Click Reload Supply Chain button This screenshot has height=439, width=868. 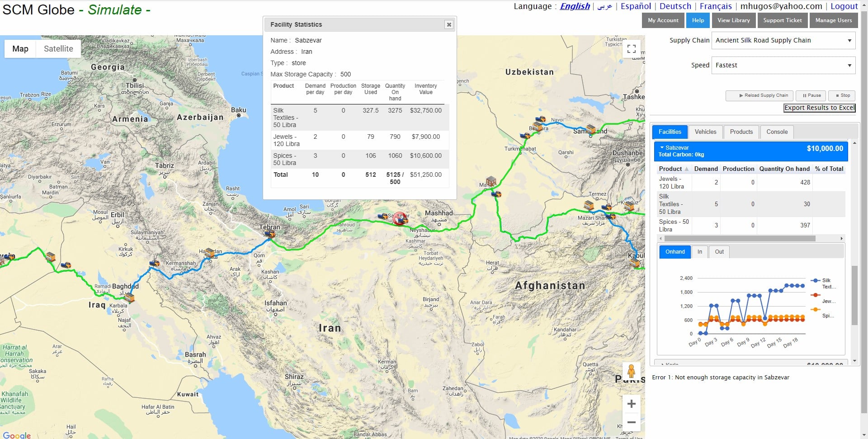point(759,95)
